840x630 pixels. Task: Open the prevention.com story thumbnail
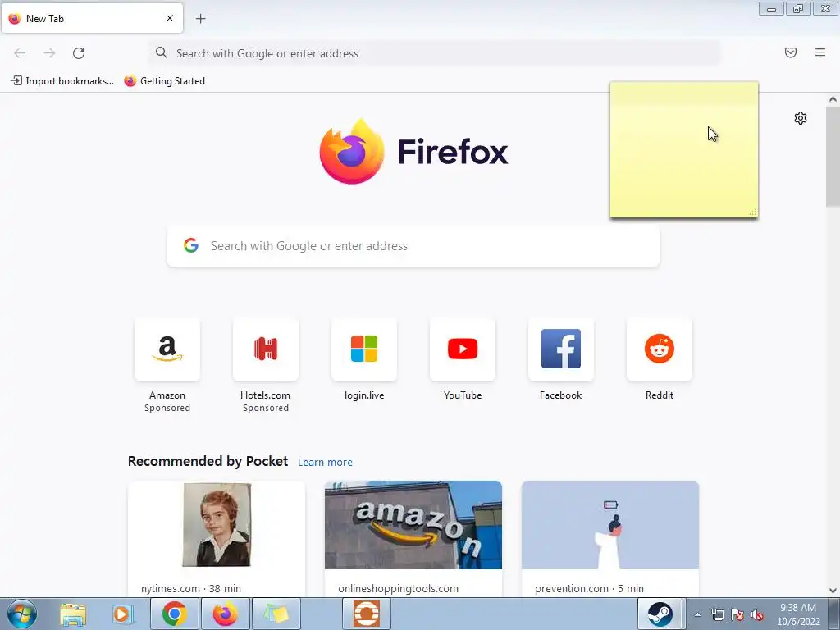pos(610,525)
